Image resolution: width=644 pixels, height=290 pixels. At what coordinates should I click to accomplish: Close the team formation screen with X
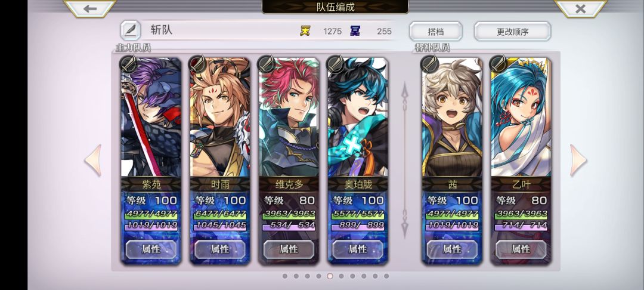pos(580,8)
